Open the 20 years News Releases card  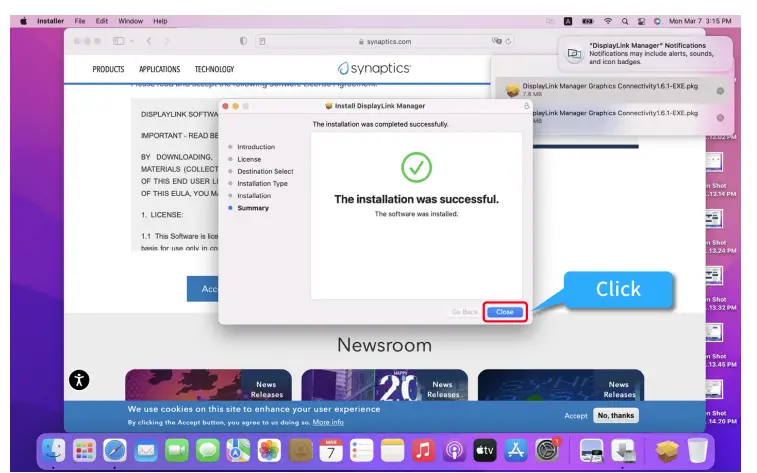coord(384,385)
